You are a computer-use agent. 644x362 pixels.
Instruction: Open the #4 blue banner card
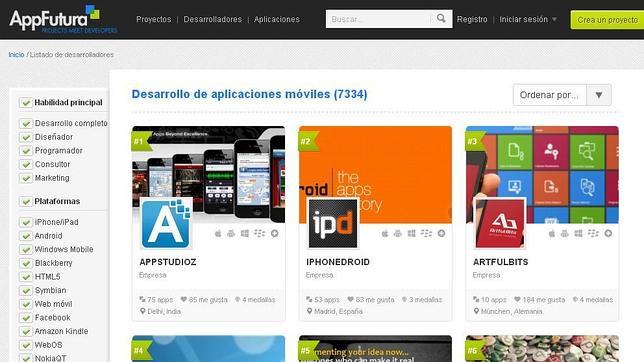tap(208, 349)
